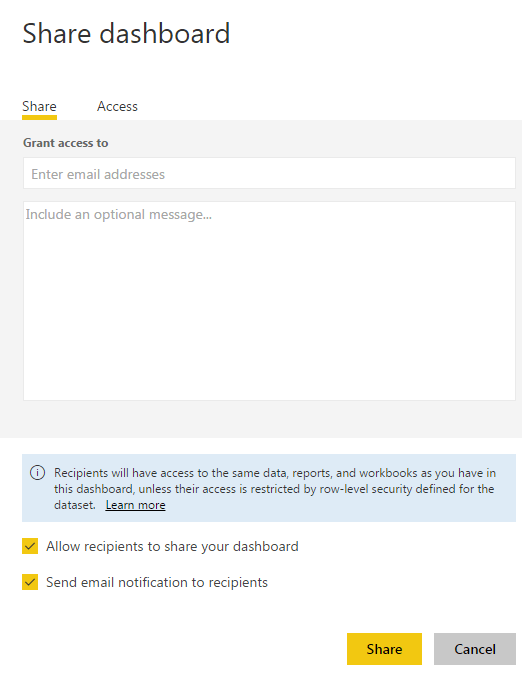Open the Learn more link
The image size is (522, 677).
[135, 505]
